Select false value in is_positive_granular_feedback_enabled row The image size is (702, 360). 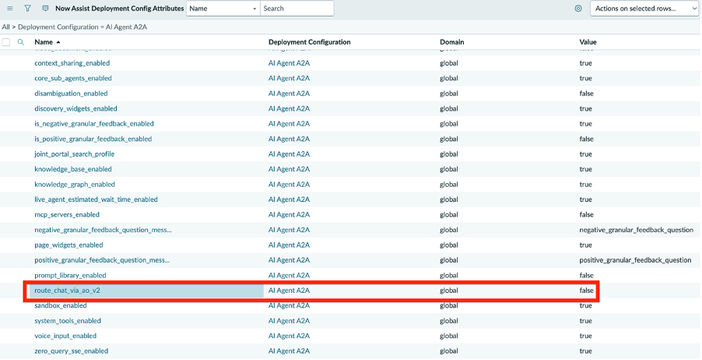pos(586,139)
